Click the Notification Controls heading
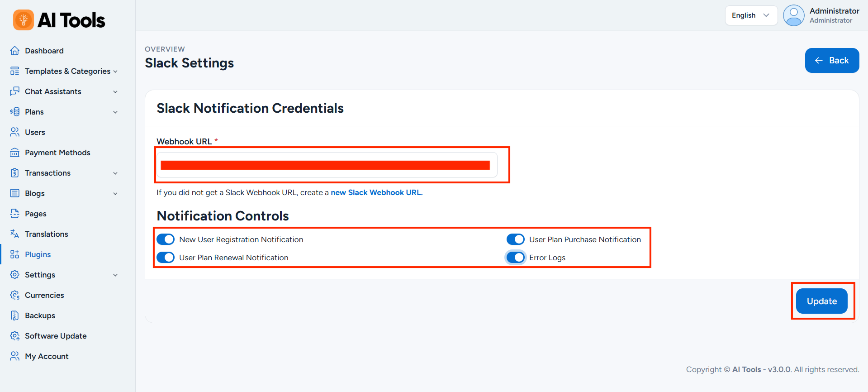This screenshot has width=868, height=392. (223, 216)
